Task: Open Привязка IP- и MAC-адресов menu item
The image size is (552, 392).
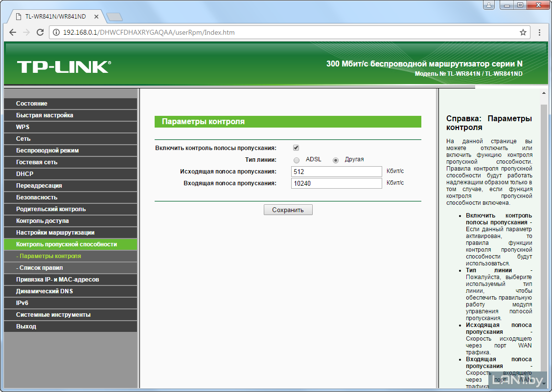Action: click(x=70, y=280)
